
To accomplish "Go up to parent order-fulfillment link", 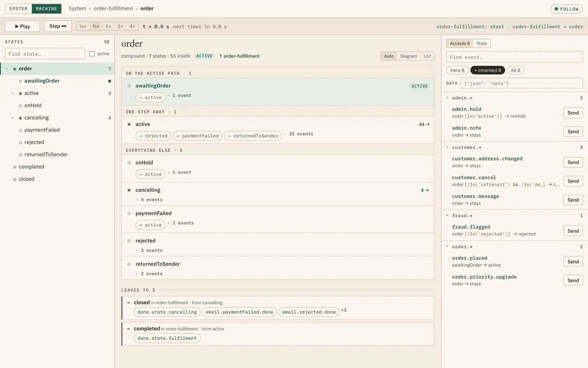I will (x=239, y=56).
